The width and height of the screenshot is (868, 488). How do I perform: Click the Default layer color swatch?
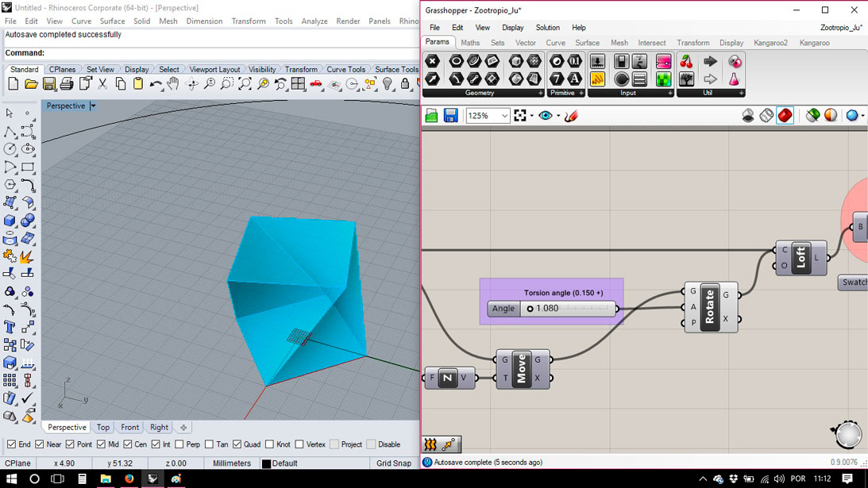point(266,463)
